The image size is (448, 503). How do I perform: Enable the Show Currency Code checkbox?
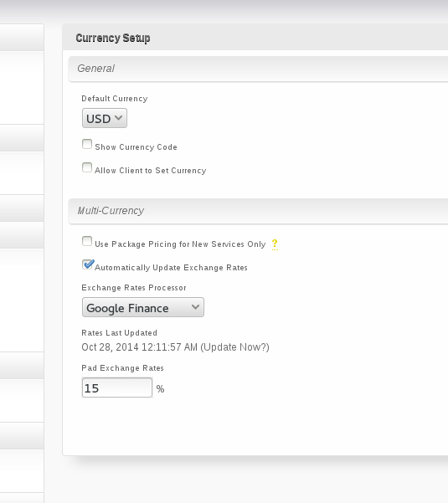[x=87, y=144]
